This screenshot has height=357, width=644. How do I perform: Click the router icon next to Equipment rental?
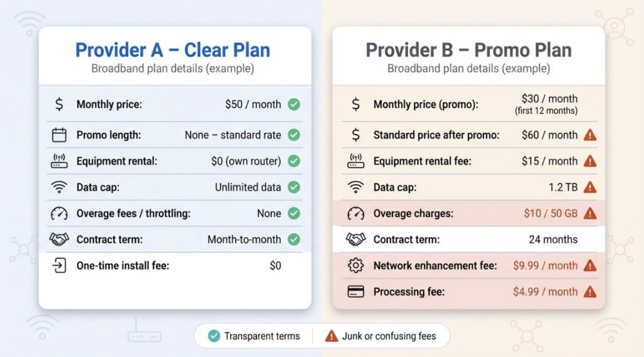58,162
